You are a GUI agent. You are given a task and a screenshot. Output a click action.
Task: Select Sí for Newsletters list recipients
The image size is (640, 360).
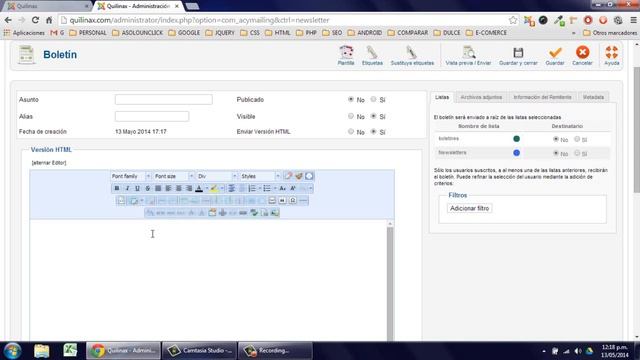(x=577, y=153)
